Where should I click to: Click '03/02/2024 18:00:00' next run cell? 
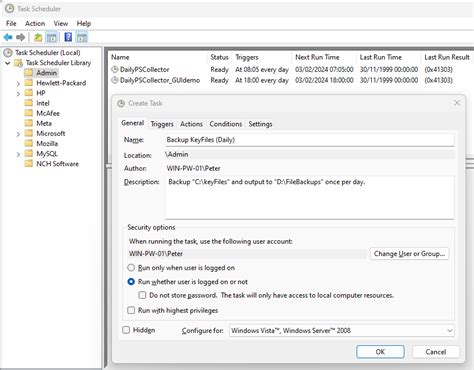coord(324,80)
